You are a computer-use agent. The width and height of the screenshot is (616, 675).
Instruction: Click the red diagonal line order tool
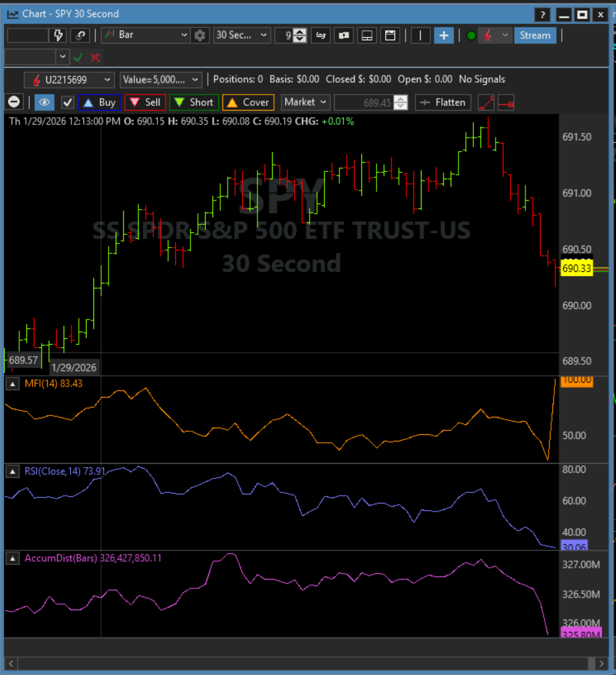(486, 103)
